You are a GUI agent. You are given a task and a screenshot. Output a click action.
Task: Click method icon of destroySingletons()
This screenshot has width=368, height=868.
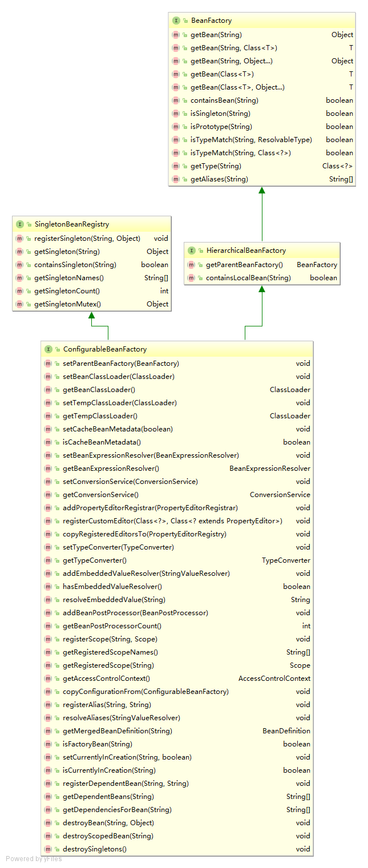[x=48, y=849]
